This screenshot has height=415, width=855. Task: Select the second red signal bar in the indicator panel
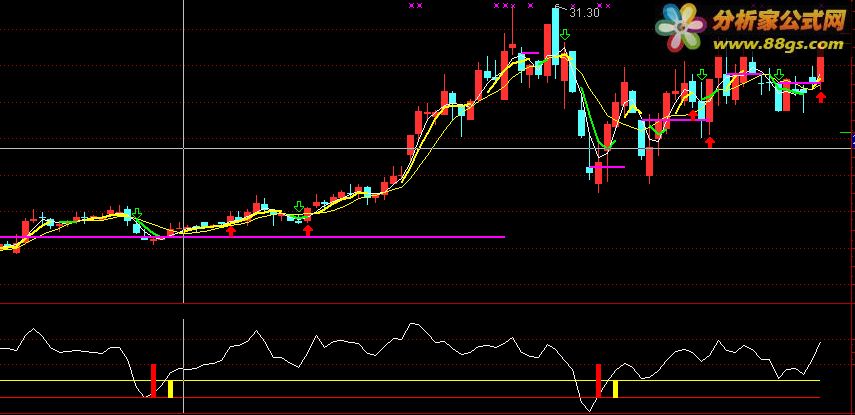[x=598, y=381]
